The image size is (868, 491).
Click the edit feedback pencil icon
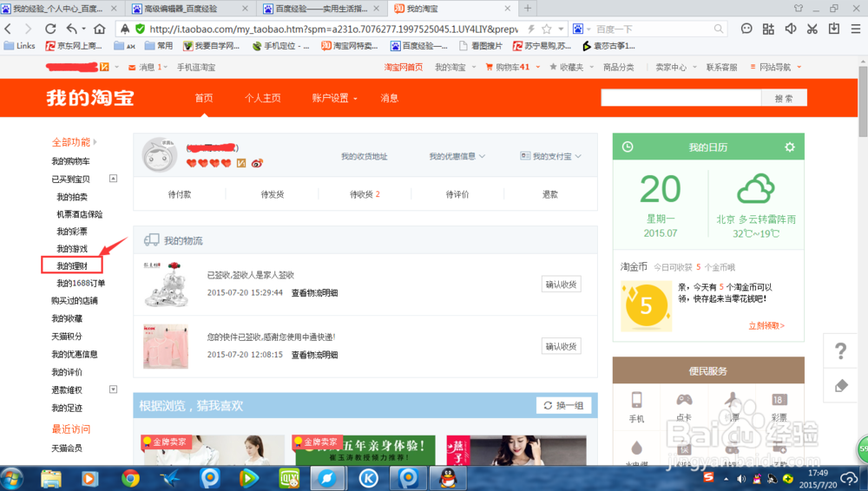coord(841,385)
